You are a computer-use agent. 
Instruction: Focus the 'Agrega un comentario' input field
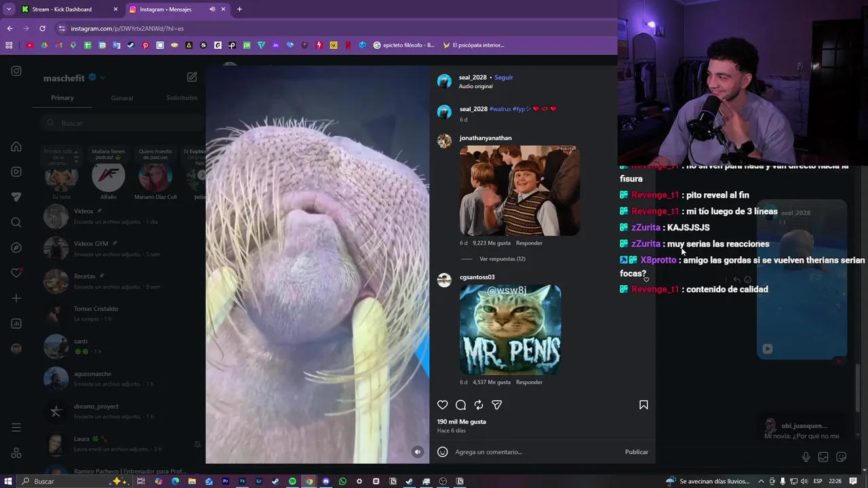click(x=536, y=452)
